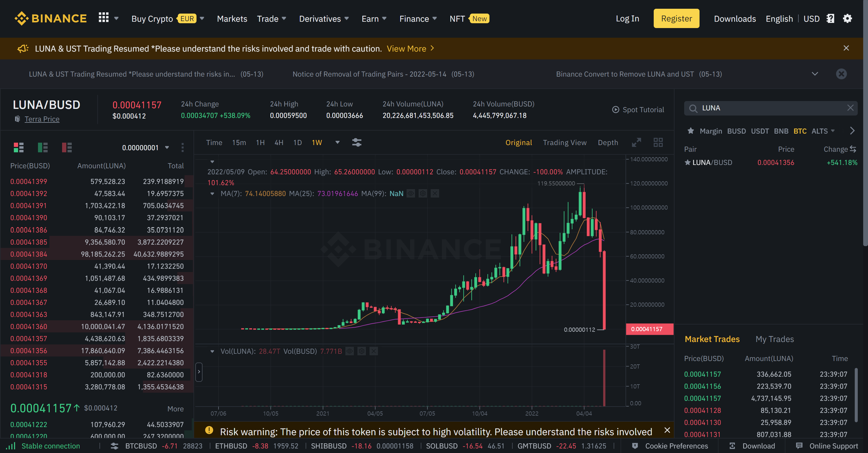The image size is (868, 453).
Task: Click the Binance logo
Action: tap(51, 19)
